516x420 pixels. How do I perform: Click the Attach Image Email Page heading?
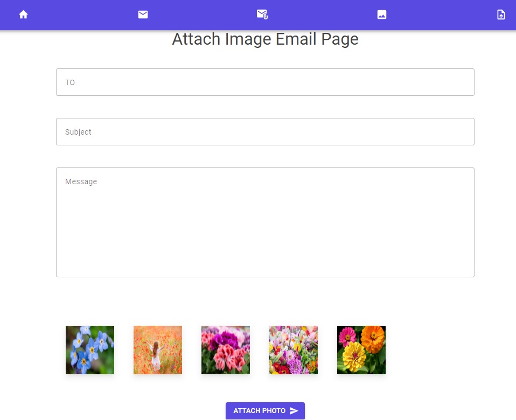point(265,39)
